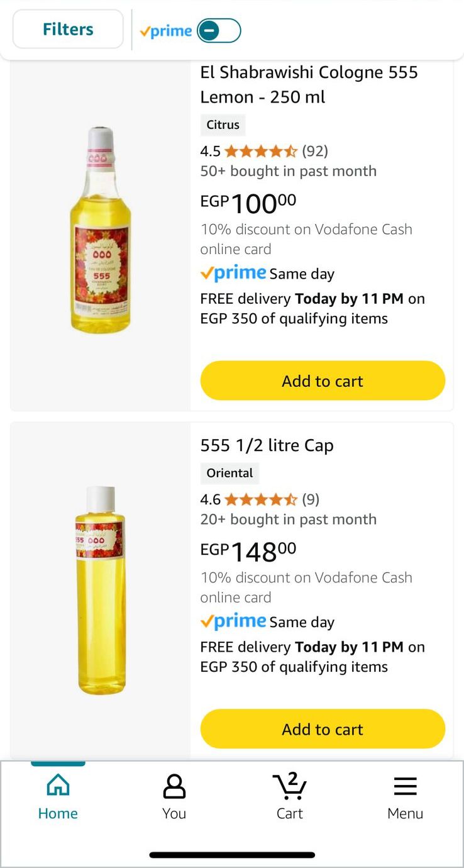This screenshot has width=464, height=868.
Task: Select the Citrus scent tag
Action: coord(223,125)
